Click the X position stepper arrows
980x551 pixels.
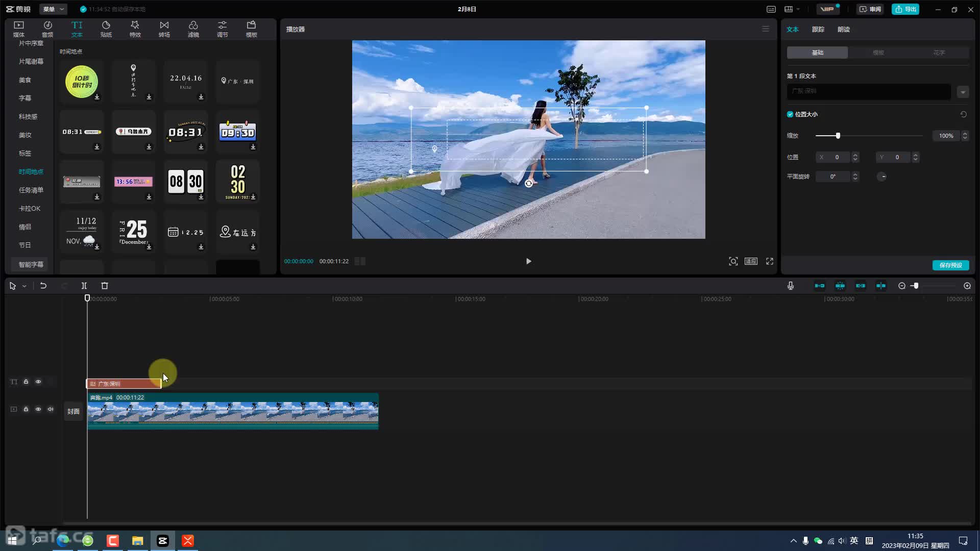(855, 157)
